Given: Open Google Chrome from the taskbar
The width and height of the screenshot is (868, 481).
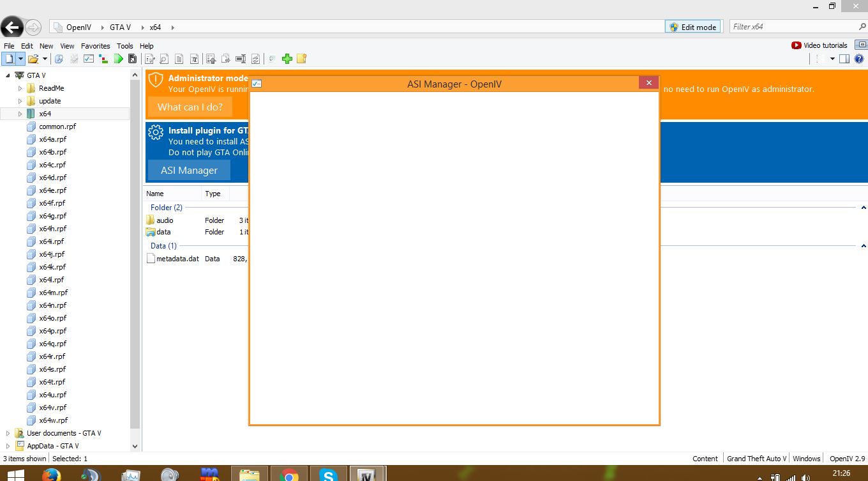Looking at the screenshot, I should pos(289,475).
